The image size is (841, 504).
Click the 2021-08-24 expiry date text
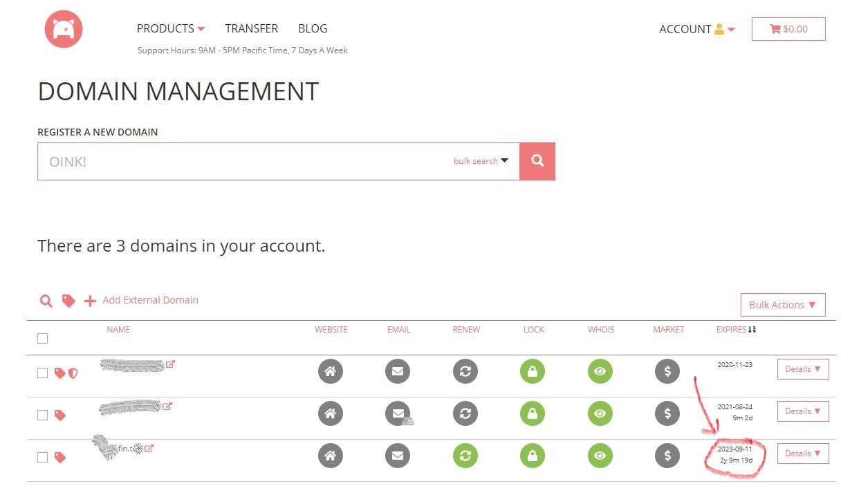pos(734,407)
